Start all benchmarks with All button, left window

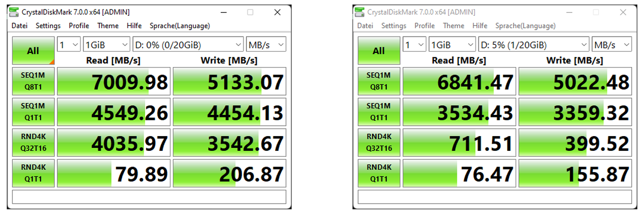[33, 51]
